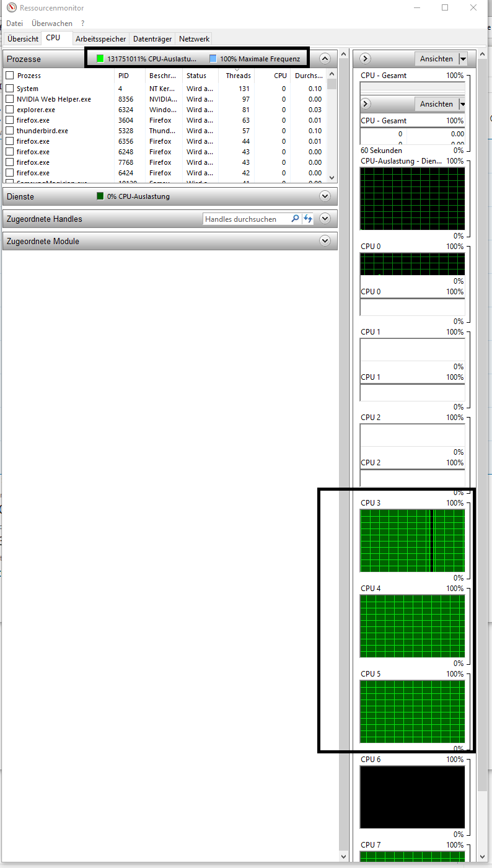492x868 pixels.
Task: Click the Dienste section header title
Action: pos(20,196)
